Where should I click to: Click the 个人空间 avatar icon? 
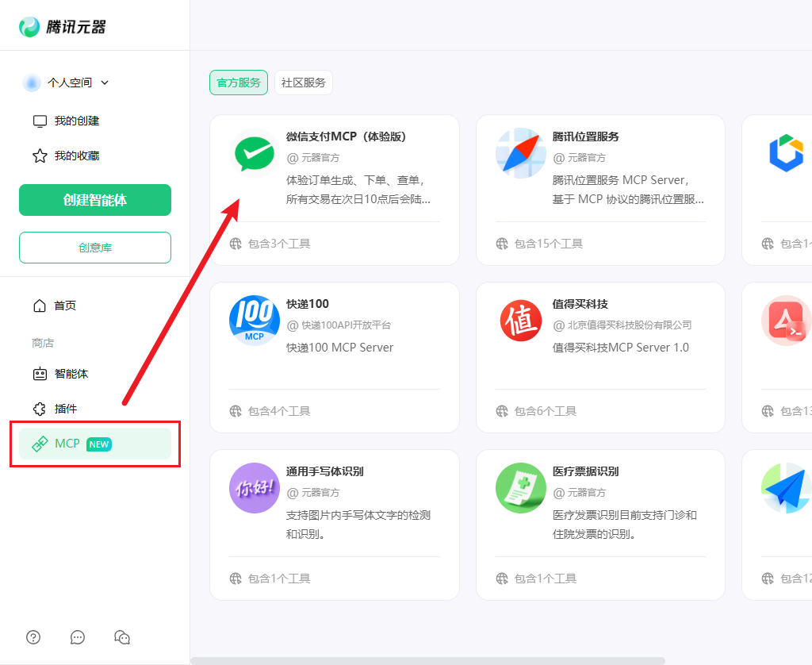click(x=32, y=83)
